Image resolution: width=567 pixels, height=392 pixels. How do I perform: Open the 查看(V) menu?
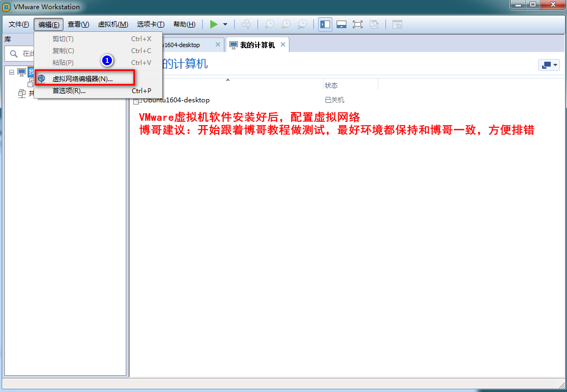(78, 24)
